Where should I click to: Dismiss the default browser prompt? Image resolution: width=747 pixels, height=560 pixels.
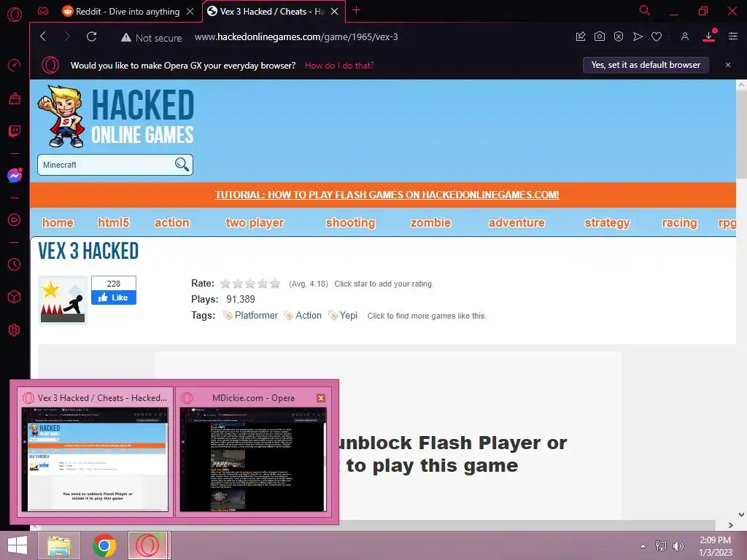(x=727, y=65)
